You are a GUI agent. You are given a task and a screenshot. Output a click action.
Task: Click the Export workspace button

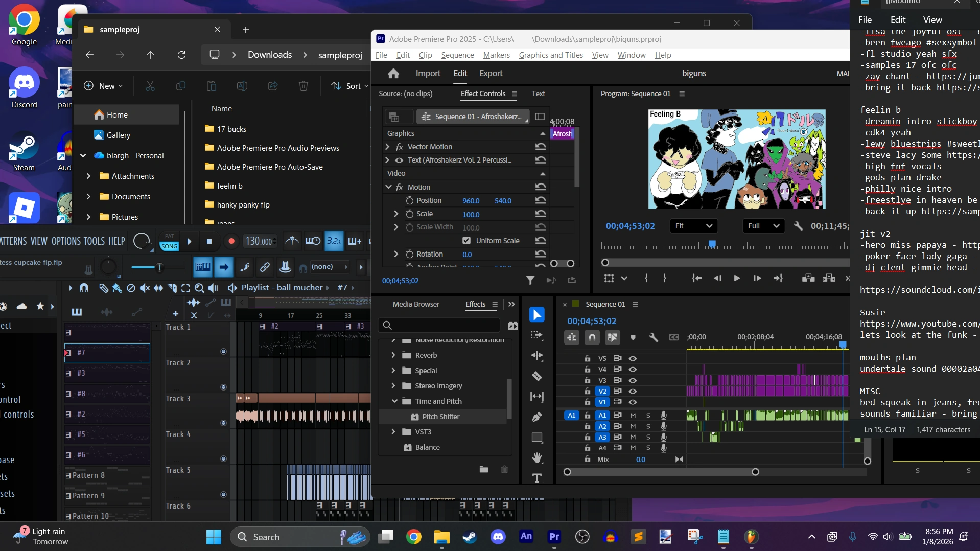coord(491,74)
